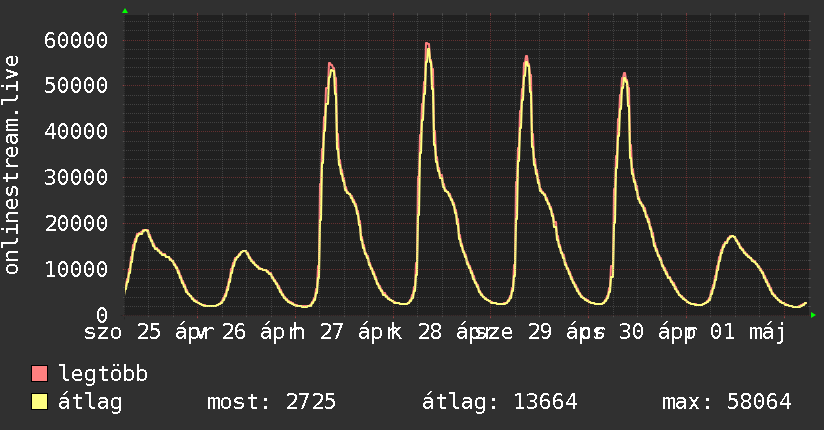Click the 30000 y-axis label
The height and width of the screenshot is (430, 824).
(76, 177)
